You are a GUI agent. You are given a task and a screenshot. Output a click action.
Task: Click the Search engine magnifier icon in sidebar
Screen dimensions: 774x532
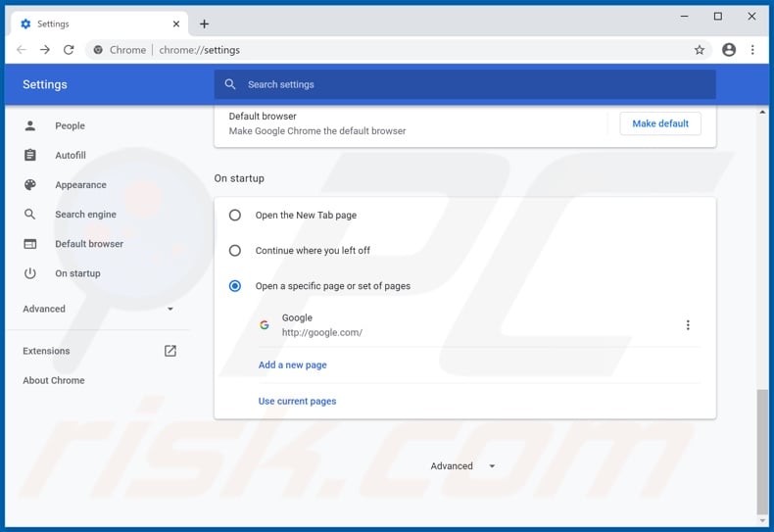30,215
